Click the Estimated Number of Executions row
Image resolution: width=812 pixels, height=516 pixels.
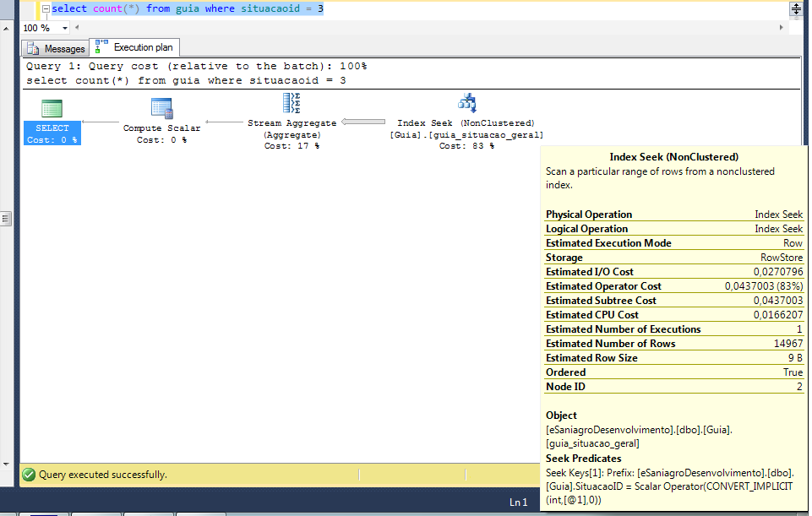point(674,329)
